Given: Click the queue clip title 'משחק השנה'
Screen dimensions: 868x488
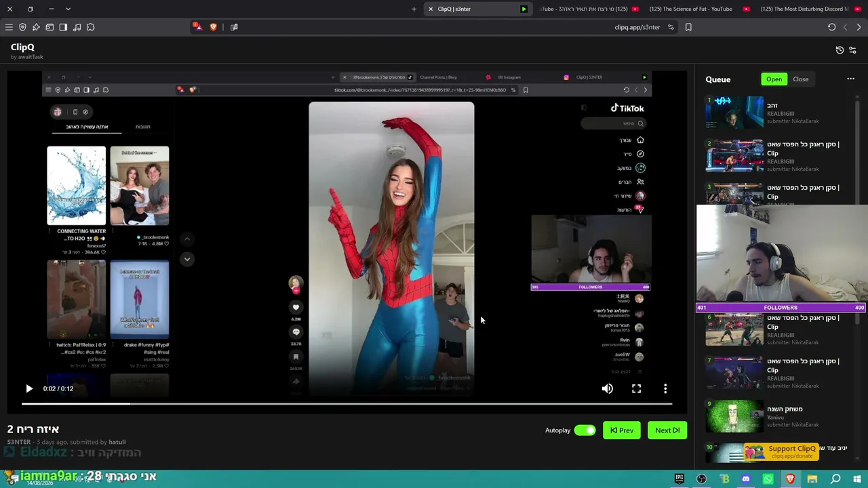Looking at the screenshot, I should (x=785, y=409).
